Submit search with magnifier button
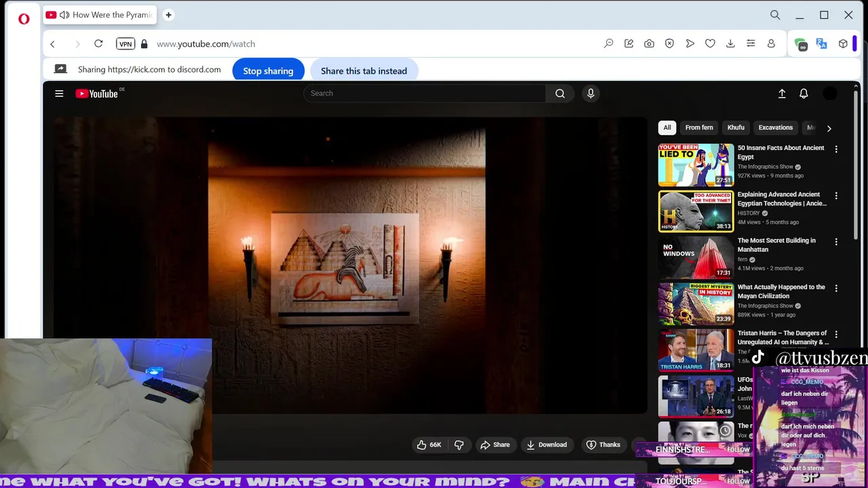Image resolution: width=868 pixels, height=488 pixels. pos(560,94)
